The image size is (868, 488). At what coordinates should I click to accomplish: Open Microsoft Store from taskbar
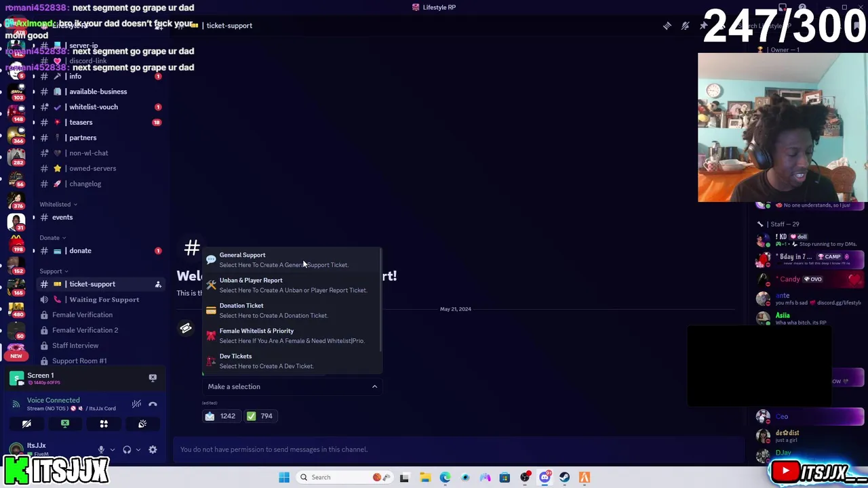(x=505, y=477)
